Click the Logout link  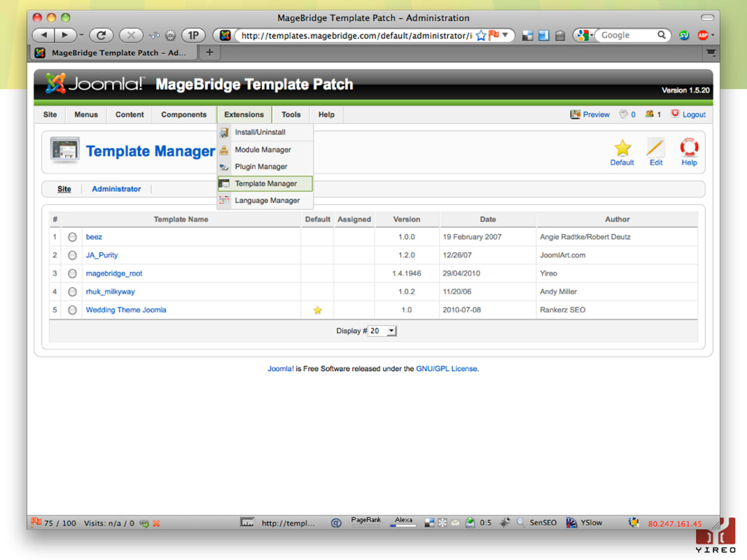pos(694,114)
